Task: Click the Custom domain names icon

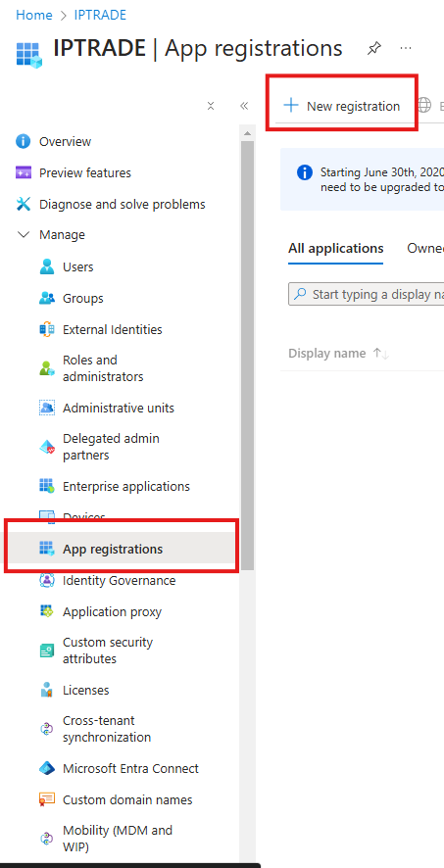Action: (47, 799)
